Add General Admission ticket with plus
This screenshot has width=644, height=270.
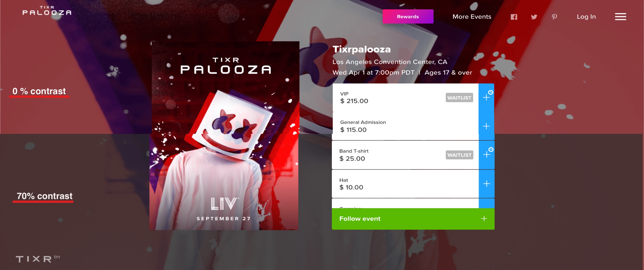click(x=486, y=126)
